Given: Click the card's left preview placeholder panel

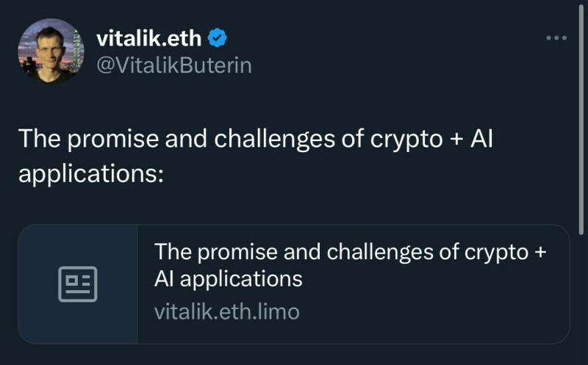Looking at the screenshot, I should coord(78,283).
